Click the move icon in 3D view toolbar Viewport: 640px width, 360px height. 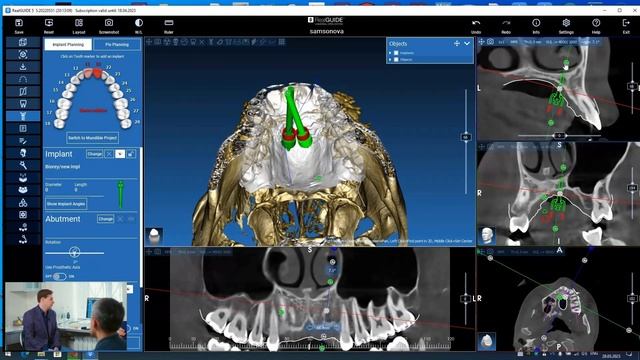[149, 42]
